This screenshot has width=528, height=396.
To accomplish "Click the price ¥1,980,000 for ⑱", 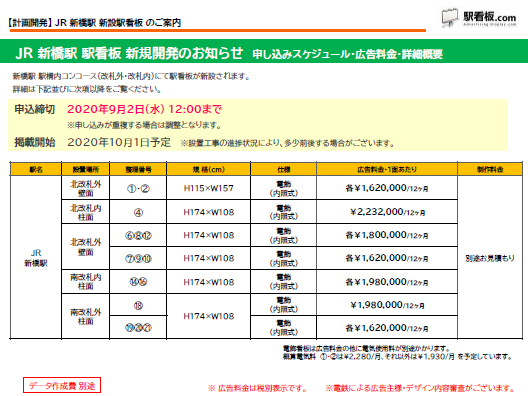I will (387, 305).
